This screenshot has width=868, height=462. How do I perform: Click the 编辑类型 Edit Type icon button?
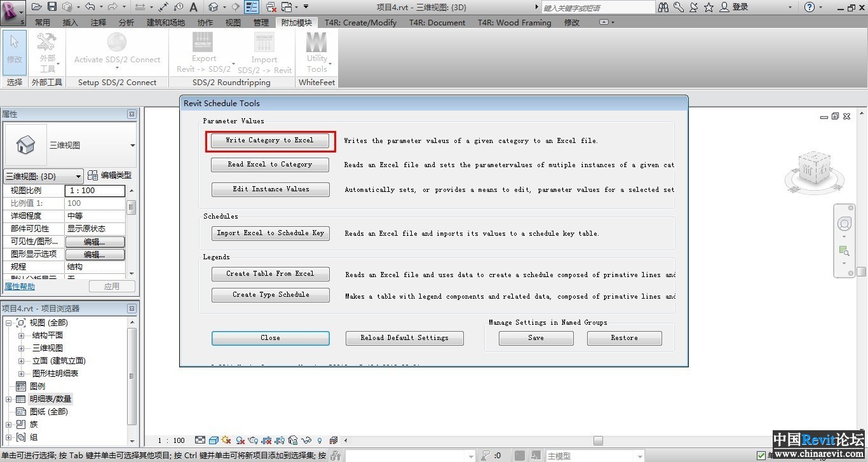[110, 175]
